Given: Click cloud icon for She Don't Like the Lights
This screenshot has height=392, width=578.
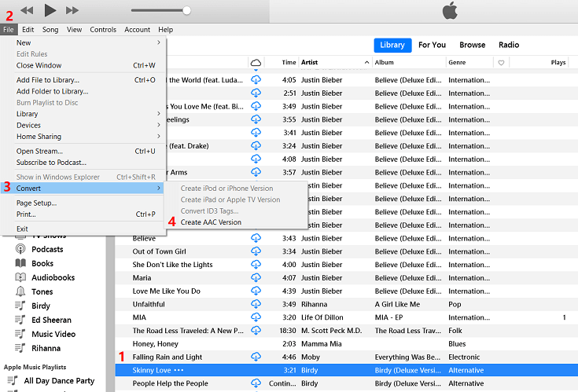Looking at the screenshot, I should pyautogui.click(x=256, y=264).
